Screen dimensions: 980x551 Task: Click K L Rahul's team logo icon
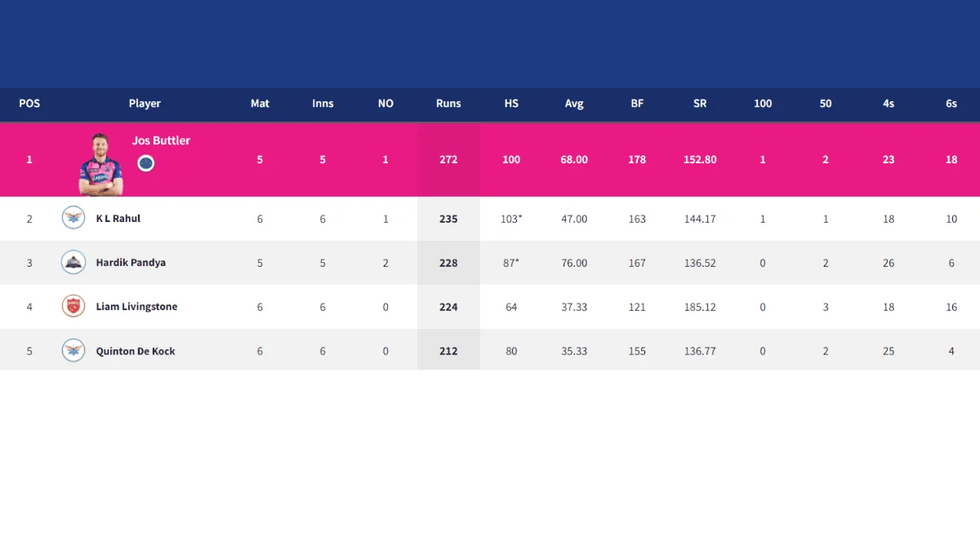(x=73, y=218)
